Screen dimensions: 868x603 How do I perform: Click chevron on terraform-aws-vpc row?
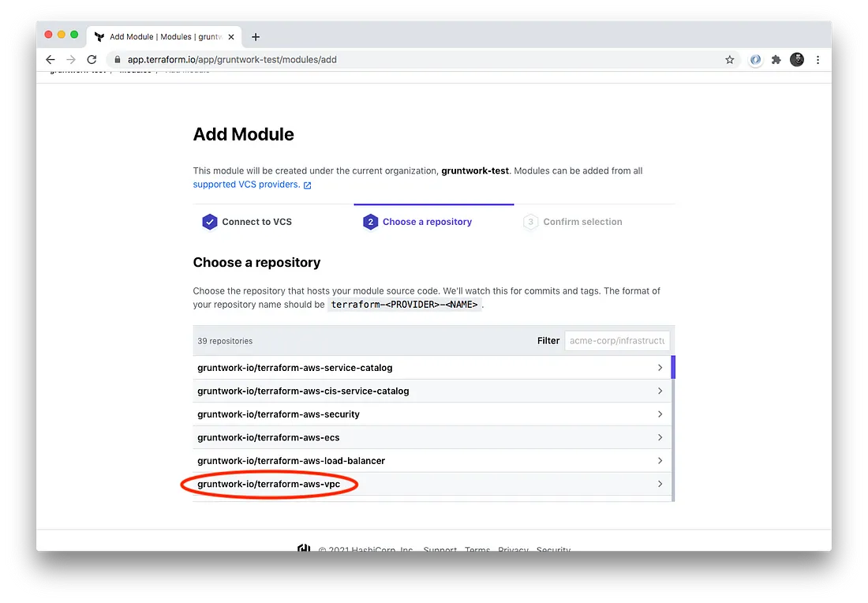tap(660, 484)
